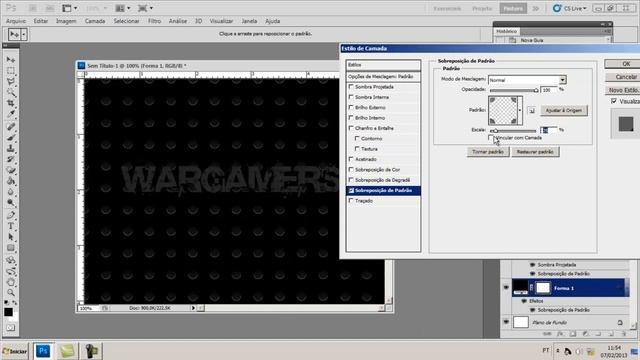Select the Clone Stamp tool
Image resolution: width=640 pixels, height=360 pixels.
tap(11, 148)
